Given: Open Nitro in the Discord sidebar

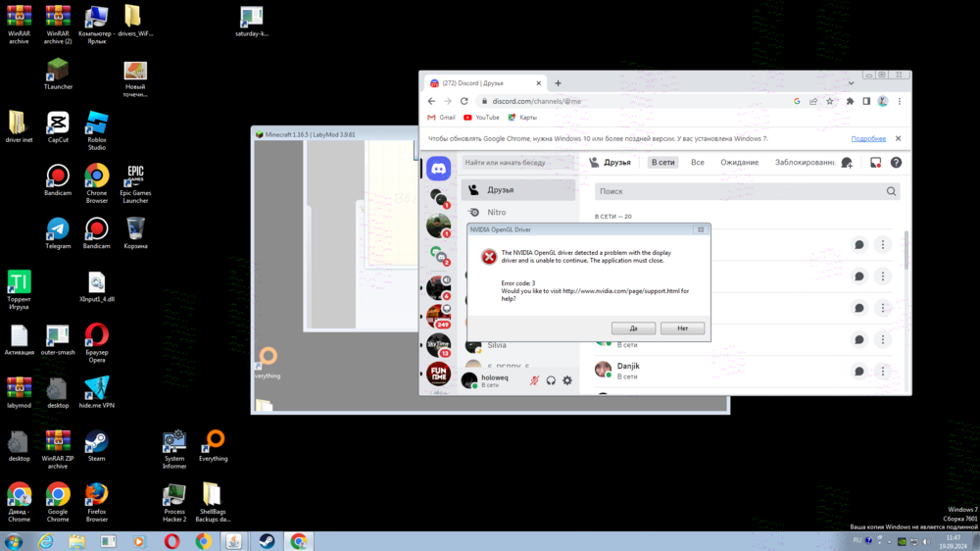Looking at the screenshot, I should tap(518, 213).
